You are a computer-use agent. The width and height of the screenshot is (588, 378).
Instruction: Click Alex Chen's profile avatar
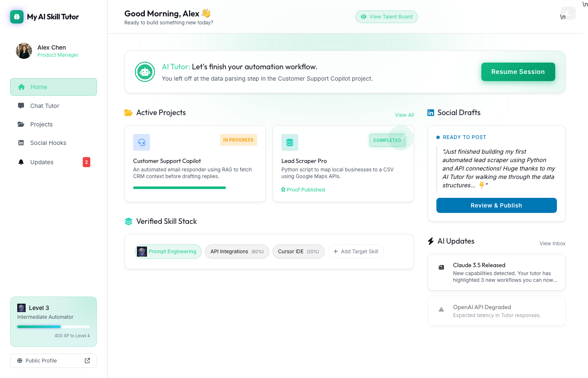pyautogui.click(x=24, y=51)
